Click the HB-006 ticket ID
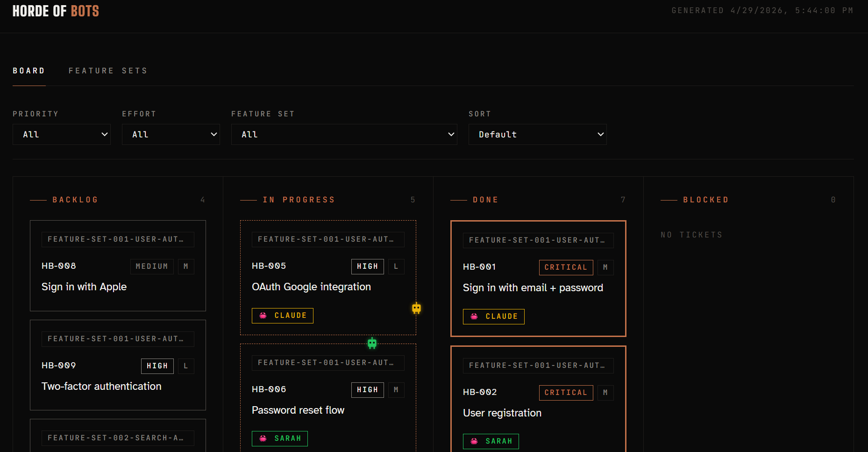868x452 pixels. click(x=269, y=389)
